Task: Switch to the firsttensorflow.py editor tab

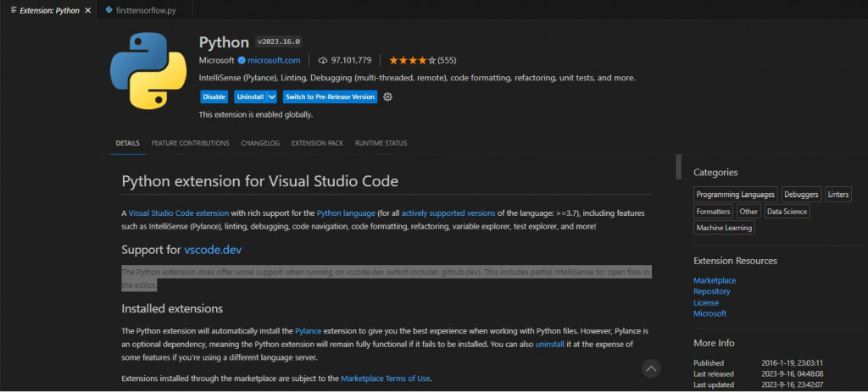Action: tap(148, 11)
